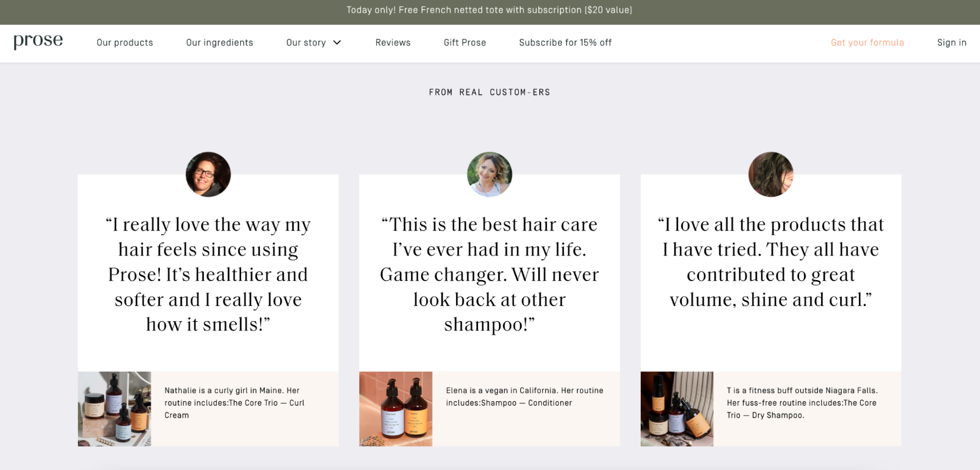Open the Our products menu item
This screenshot has width=980, height=470.
click(125, 43)
